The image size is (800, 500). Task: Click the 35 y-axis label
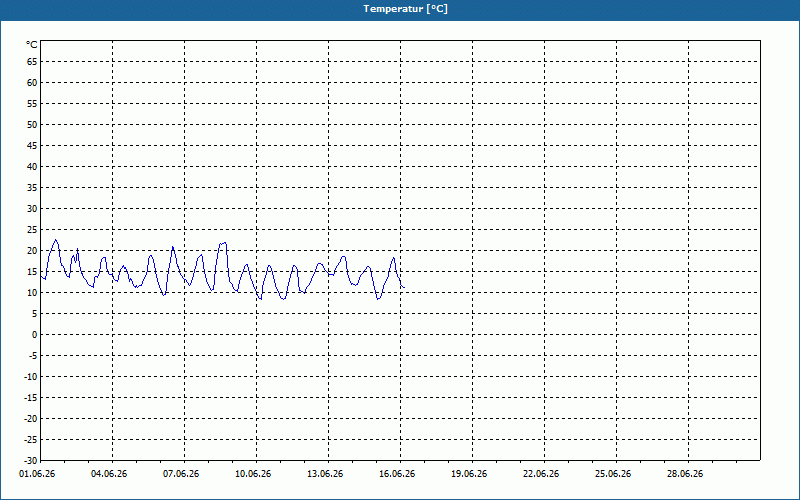(x=32, y=188)
